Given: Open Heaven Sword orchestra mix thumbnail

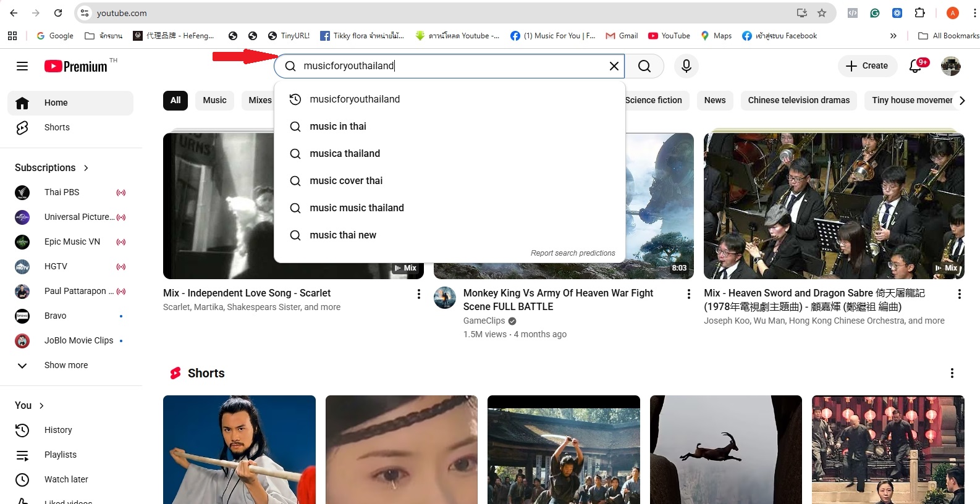Looking at the screenshot, I should click(x=834, y=206).
